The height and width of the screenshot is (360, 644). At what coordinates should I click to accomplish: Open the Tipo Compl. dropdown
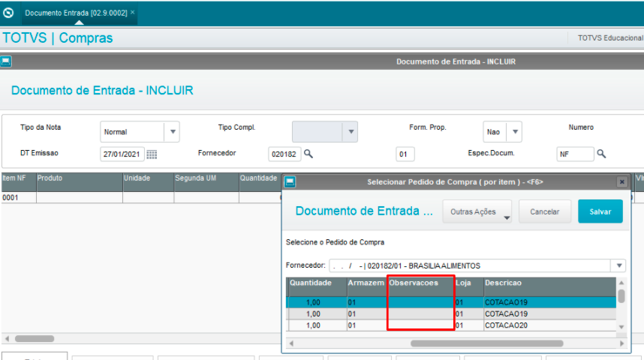click(351, 132)
